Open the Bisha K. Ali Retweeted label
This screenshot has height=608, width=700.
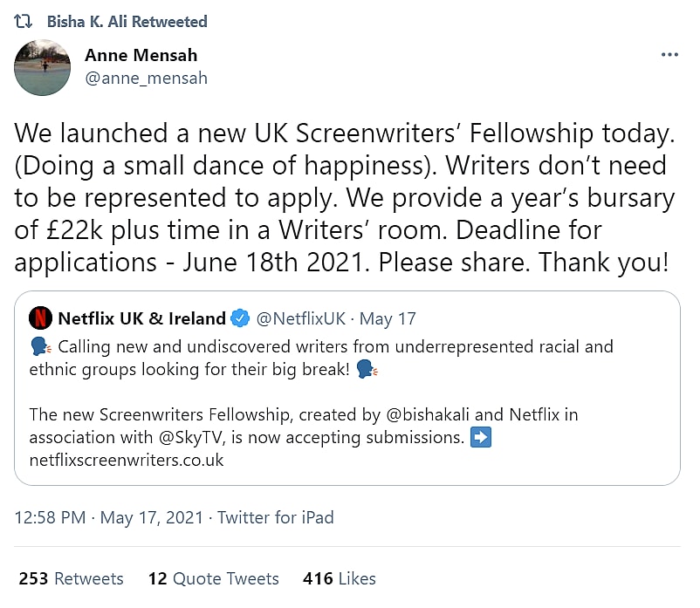127,21
